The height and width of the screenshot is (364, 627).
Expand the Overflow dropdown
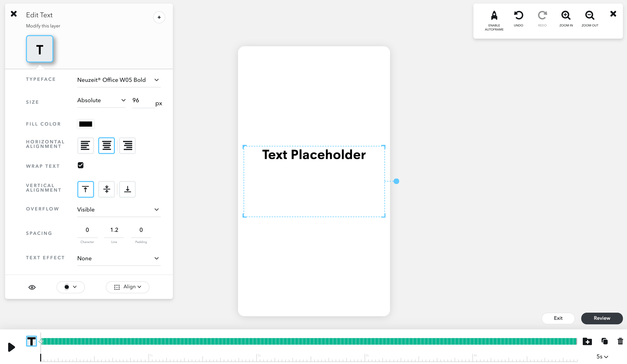point(118,210)
